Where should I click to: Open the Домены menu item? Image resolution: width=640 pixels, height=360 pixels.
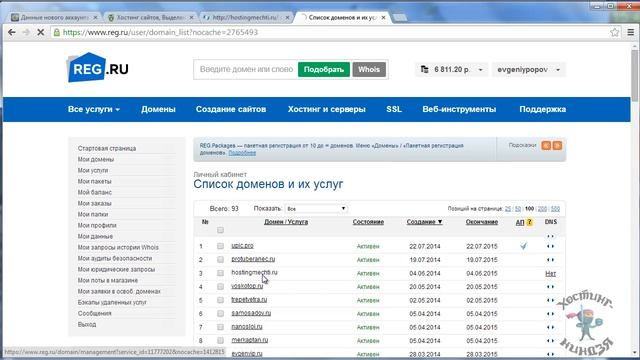[x=158, y=109]
